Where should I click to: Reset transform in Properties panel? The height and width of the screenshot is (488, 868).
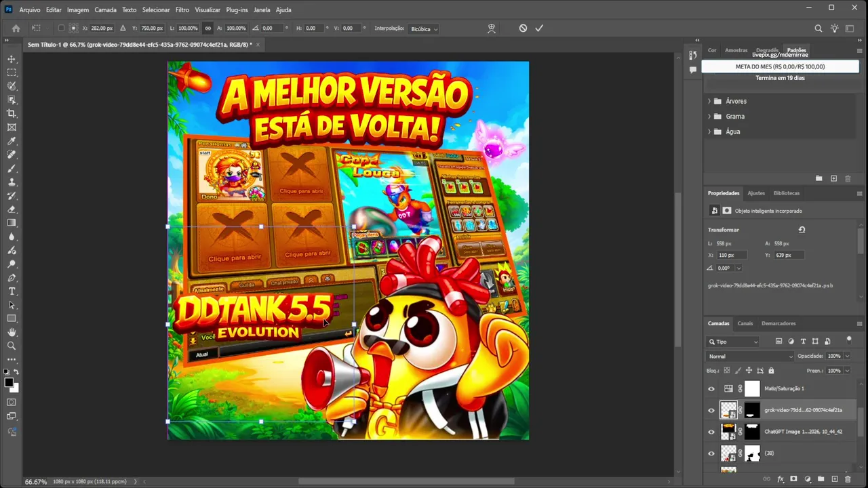pyautogui.click(x=802, y=230)
